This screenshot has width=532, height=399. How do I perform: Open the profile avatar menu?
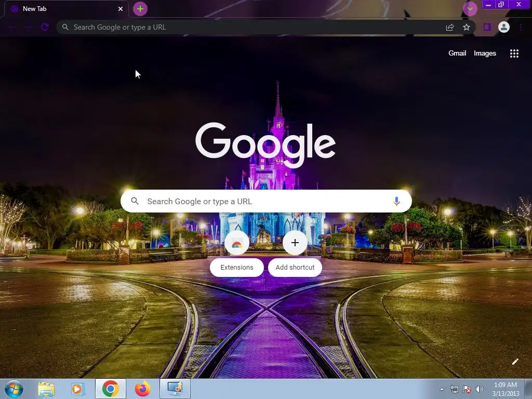tap(504, 27)
